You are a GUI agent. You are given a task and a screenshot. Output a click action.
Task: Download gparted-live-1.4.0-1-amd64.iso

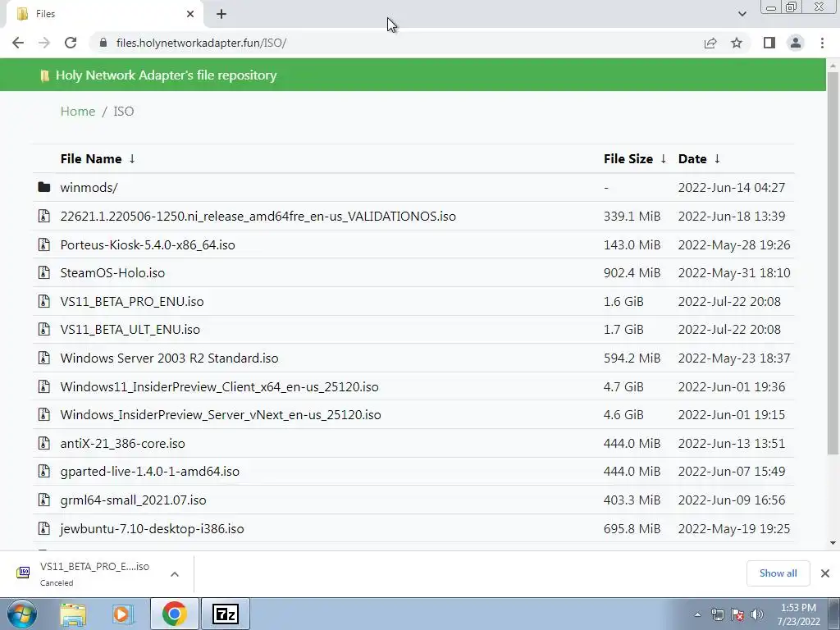tap(149, 472)
